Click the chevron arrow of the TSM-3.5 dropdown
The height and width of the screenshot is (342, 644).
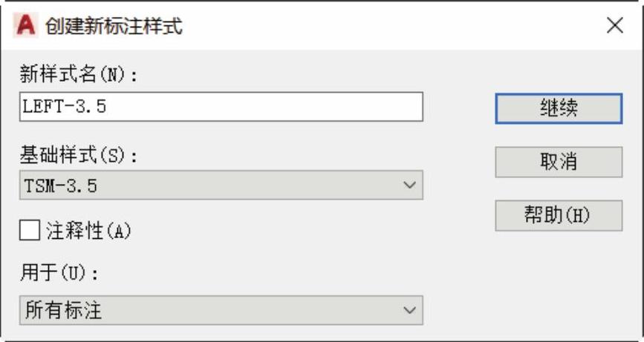409,185
